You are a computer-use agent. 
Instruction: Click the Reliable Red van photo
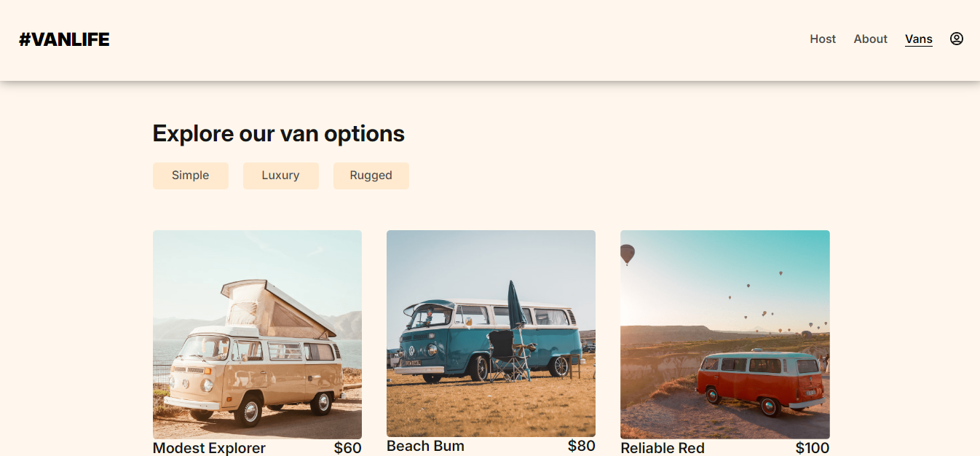tap(724, 334)
